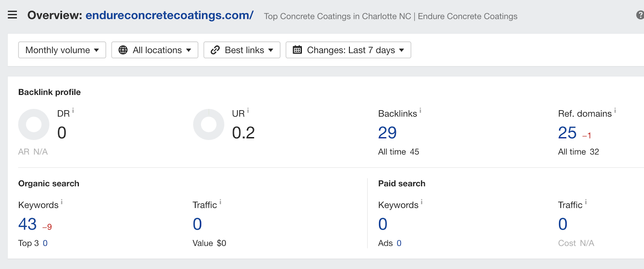The width and height of the screenshot is (644, 269).
Task: Click the Organic Keywords info icon
Action: tap(62, 202)
